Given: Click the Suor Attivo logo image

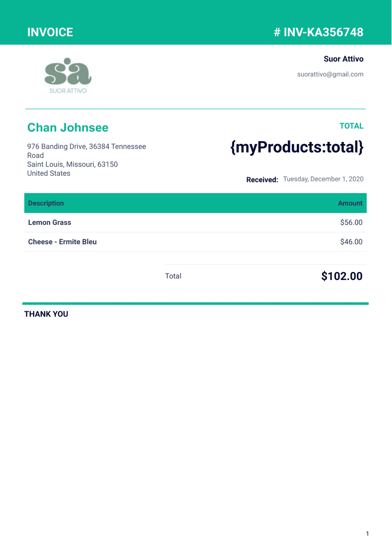Looking at the screenshot, I should click(68, 76).
